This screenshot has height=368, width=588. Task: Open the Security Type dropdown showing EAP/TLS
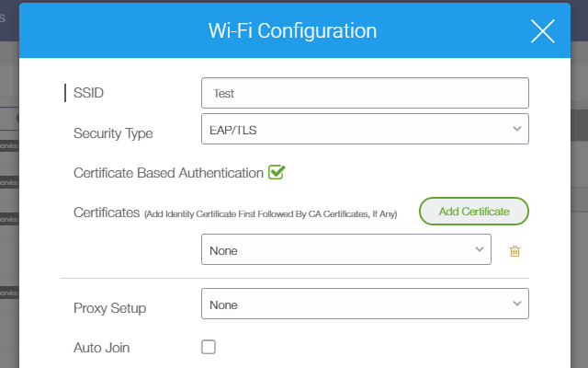click(365, 129)
